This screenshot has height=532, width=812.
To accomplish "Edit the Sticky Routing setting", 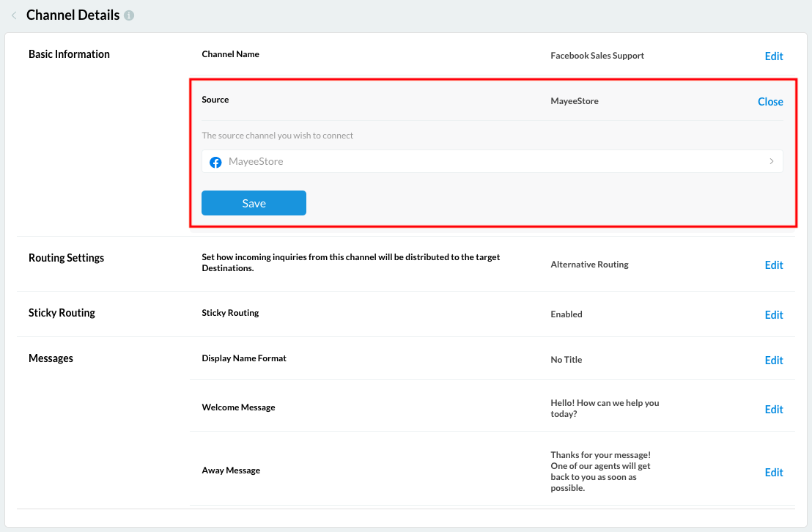I will tap(774, 314).
